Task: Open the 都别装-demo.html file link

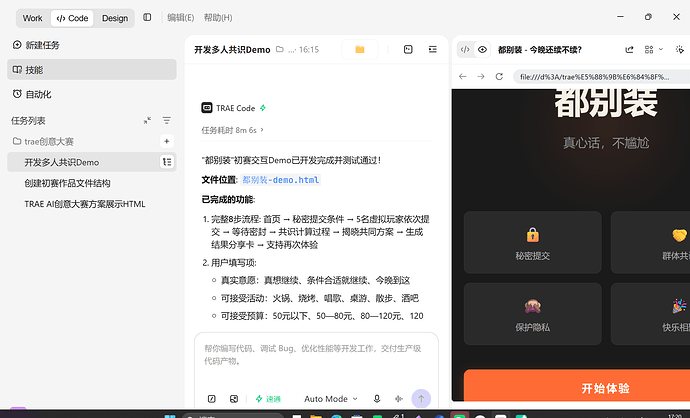Action: (x=281, y=180)
